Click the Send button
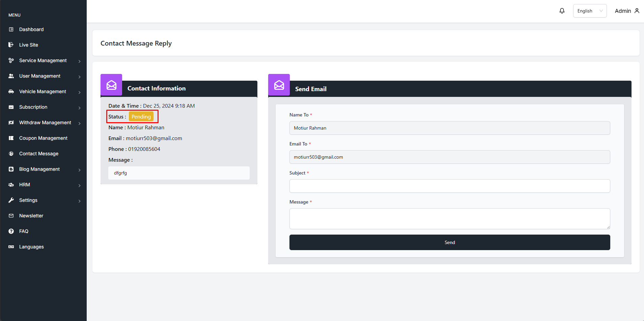 [x=450, y=242]
